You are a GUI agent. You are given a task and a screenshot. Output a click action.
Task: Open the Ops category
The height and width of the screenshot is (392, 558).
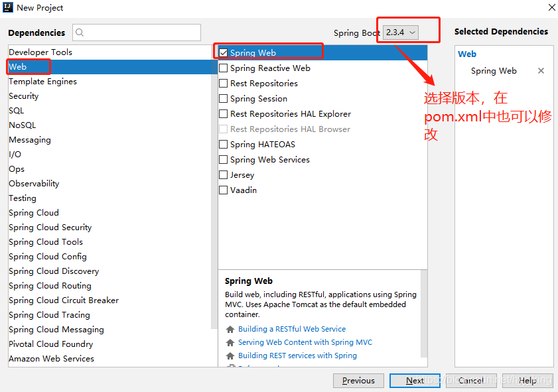tap(110, 169)
